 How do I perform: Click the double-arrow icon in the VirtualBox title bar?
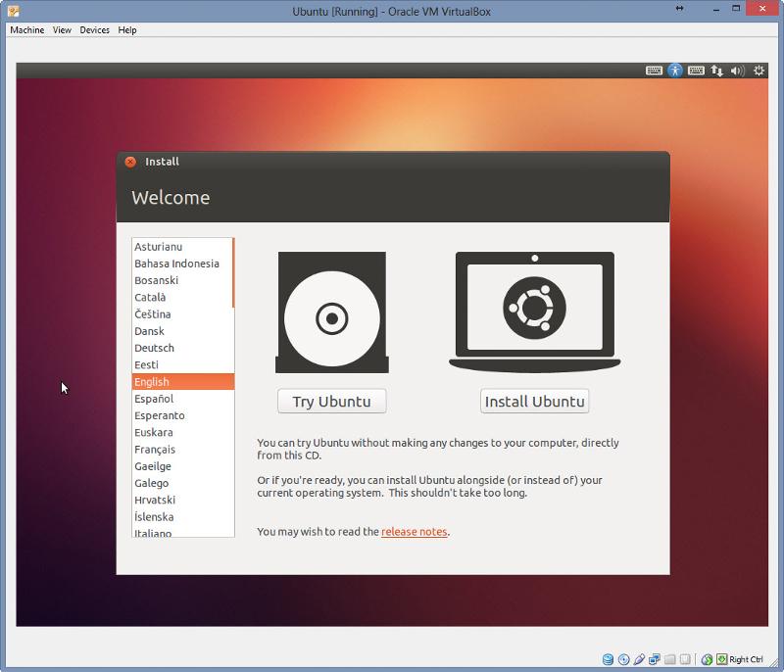[x=679, y=9]
